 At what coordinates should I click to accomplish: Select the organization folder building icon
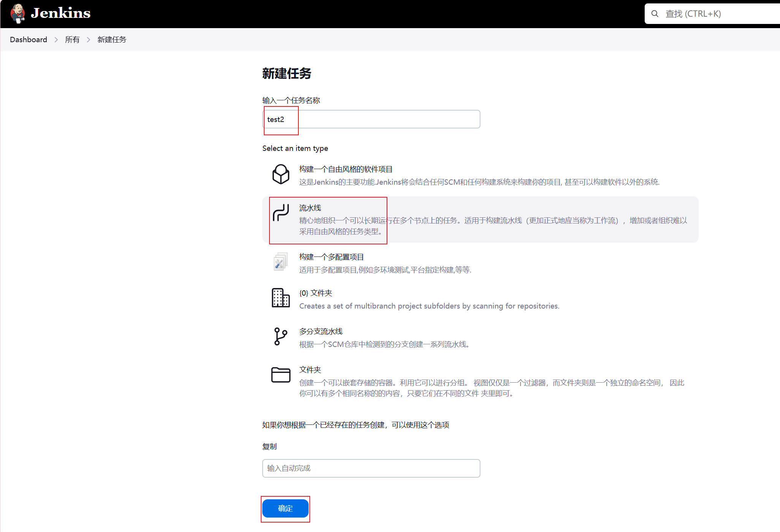(x=281, y=298)
